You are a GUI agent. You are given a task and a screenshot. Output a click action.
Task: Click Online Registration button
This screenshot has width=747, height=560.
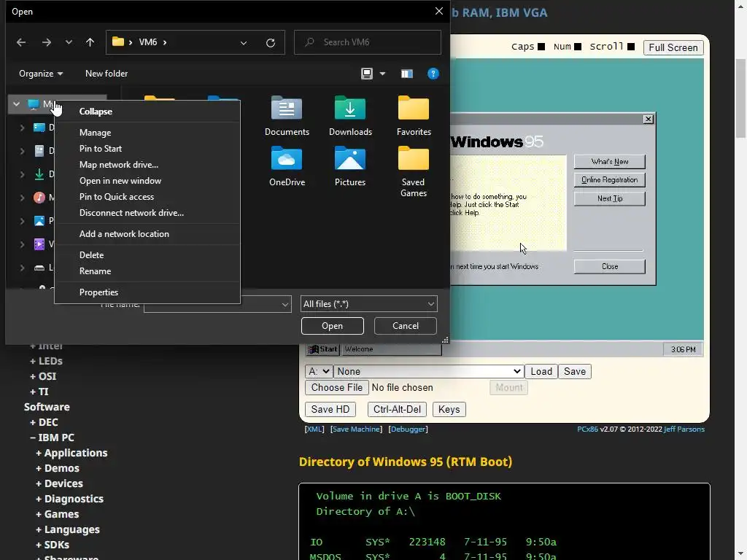click(x=609, y=180)
